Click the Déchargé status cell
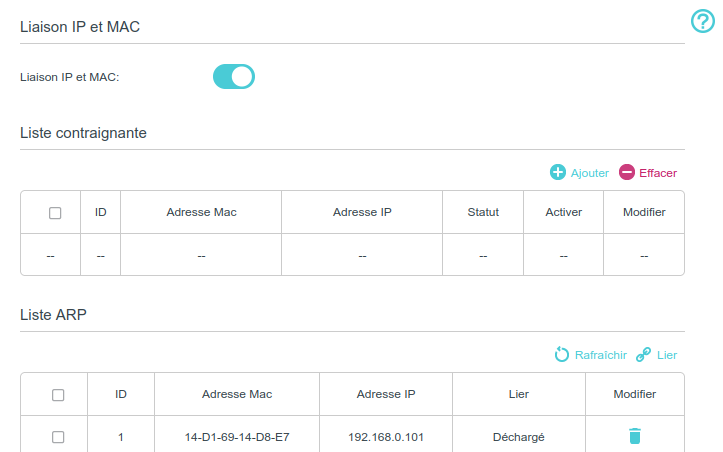Viewport: 723px width, 452px height. pos(519,437)
